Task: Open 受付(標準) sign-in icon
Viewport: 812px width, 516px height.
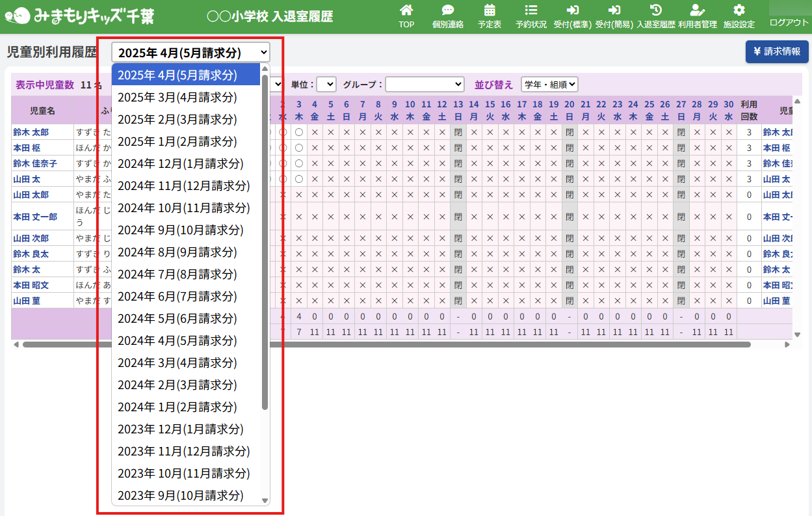Action: [x=572, y=11]
